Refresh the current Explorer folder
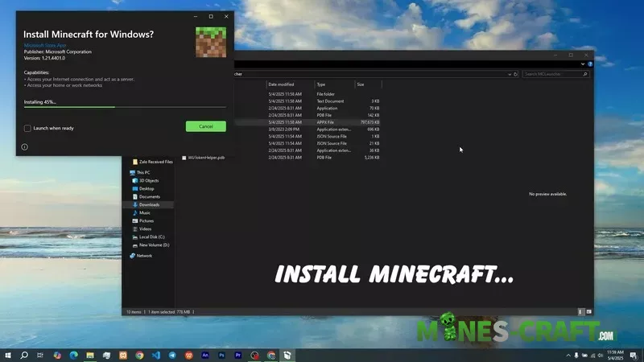This screenshot has width=644, height=362. coord(516,73)
